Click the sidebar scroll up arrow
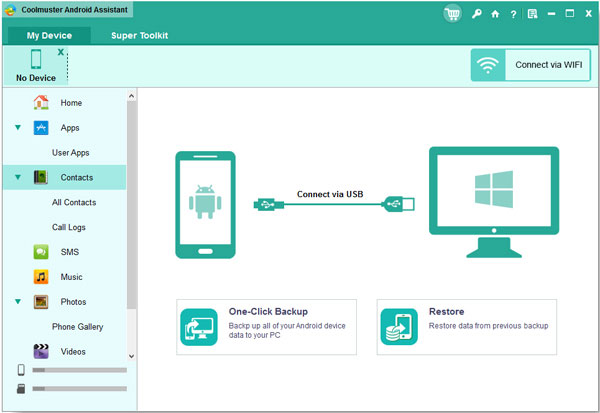This screenshot has width=600, height=413. point(131,96)
